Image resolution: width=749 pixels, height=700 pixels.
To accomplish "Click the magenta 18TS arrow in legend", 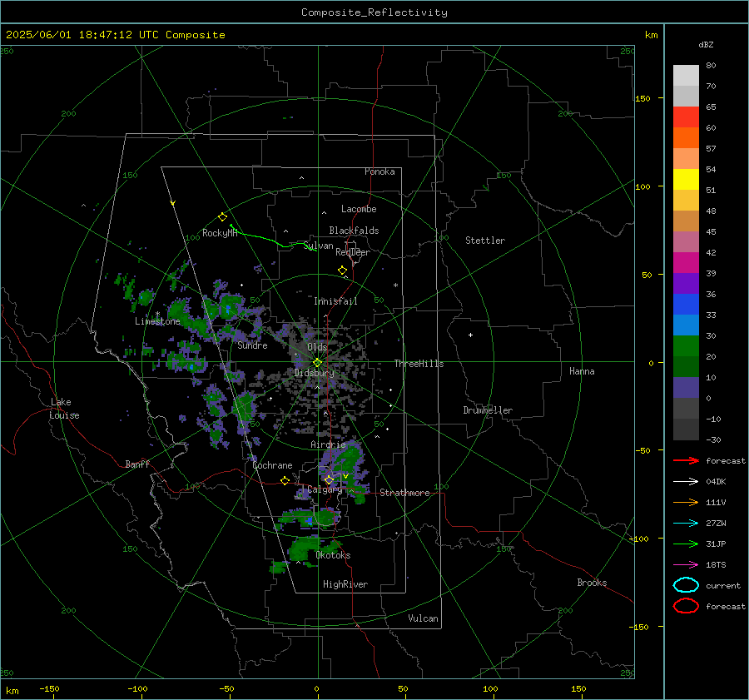I will tap(686, 565).
